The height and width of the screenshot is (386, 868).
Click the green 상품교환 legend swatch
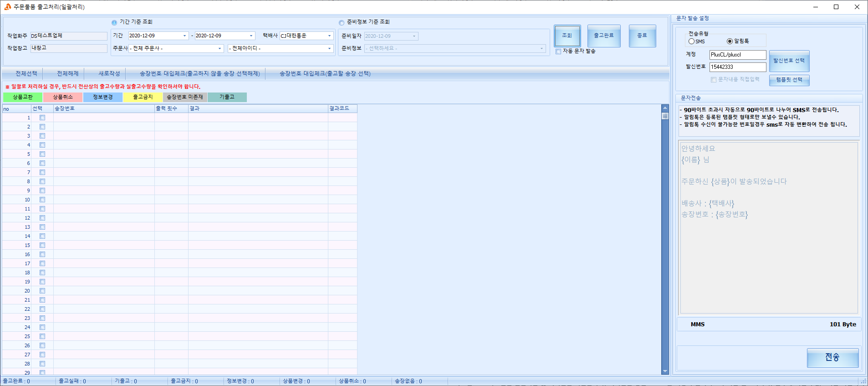23,97
